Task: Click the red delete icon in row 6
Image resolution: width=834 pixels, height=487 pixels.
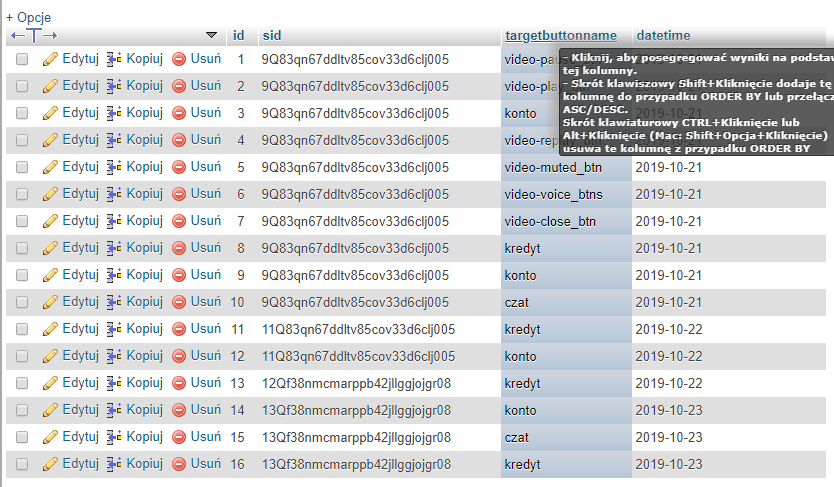Action: (x=179, y=195)
